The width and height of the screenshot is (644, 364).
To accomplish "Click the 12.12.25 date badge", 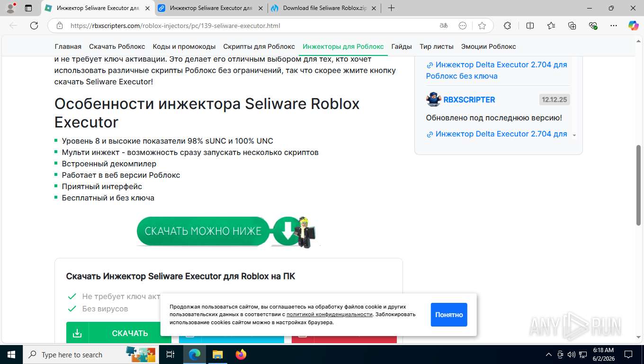I will [555, 100].
